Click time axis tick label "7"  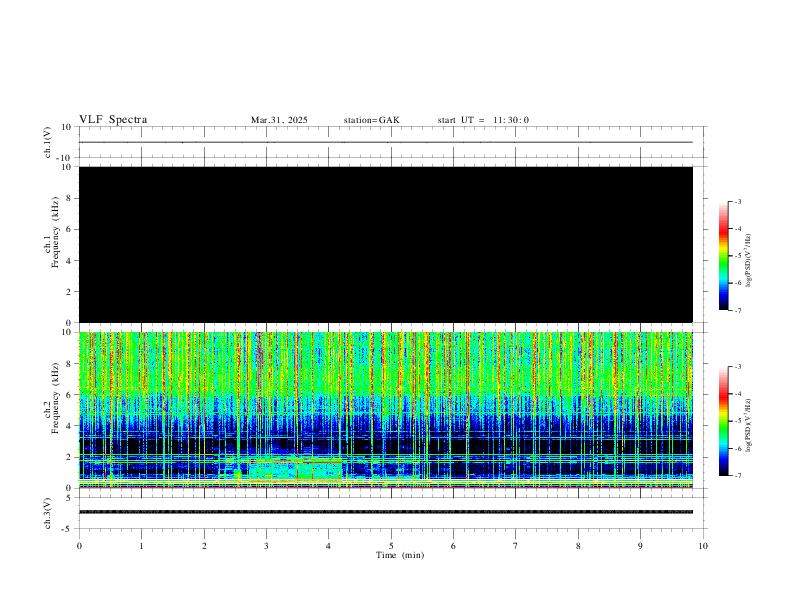(x=516, y=546)
